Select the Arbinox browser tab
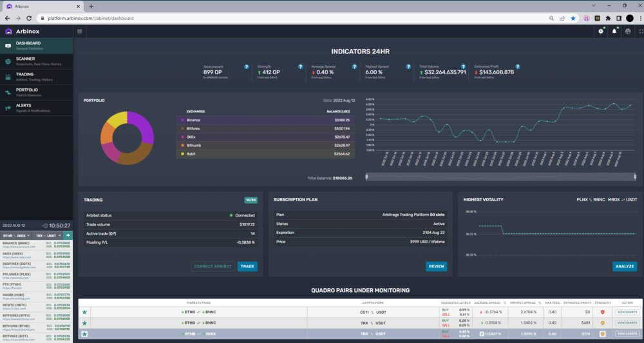The height and width of the screenshot is (343, 644). click(x=41, y=6)
